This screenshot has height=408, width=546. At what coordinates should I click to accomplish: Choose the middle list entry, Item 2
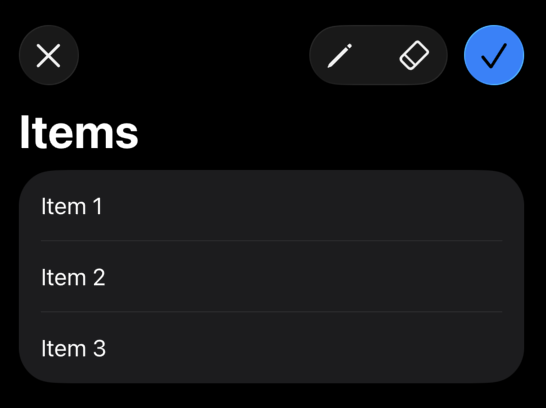[272, 277]
